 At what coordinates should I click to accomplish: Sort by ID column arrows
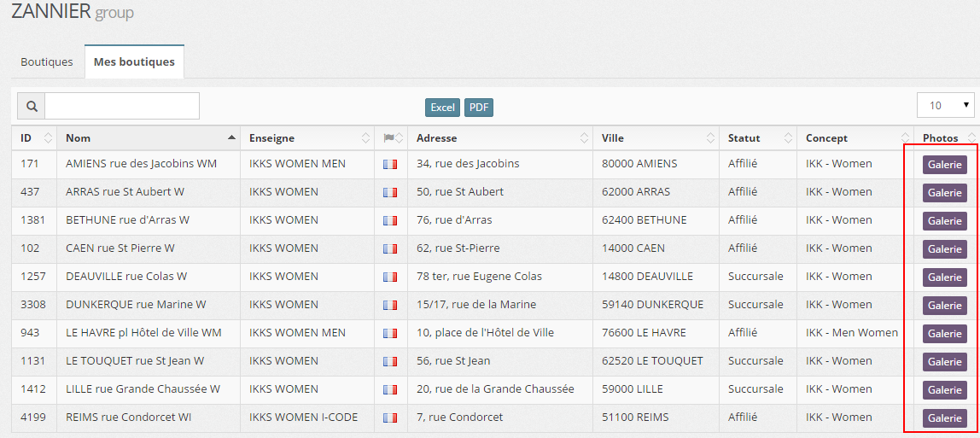(x=48, y=138)
